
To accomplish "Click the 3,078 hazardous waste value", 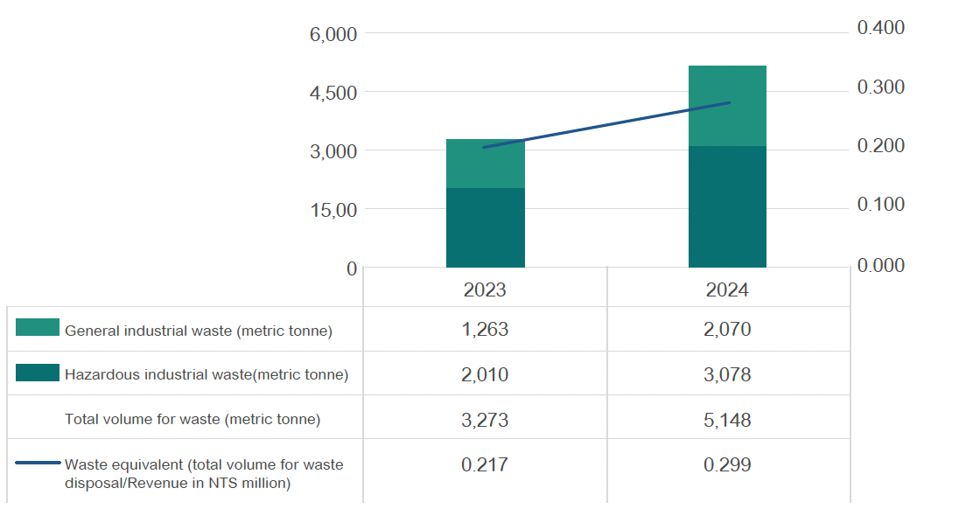I will tap(727, 374).
